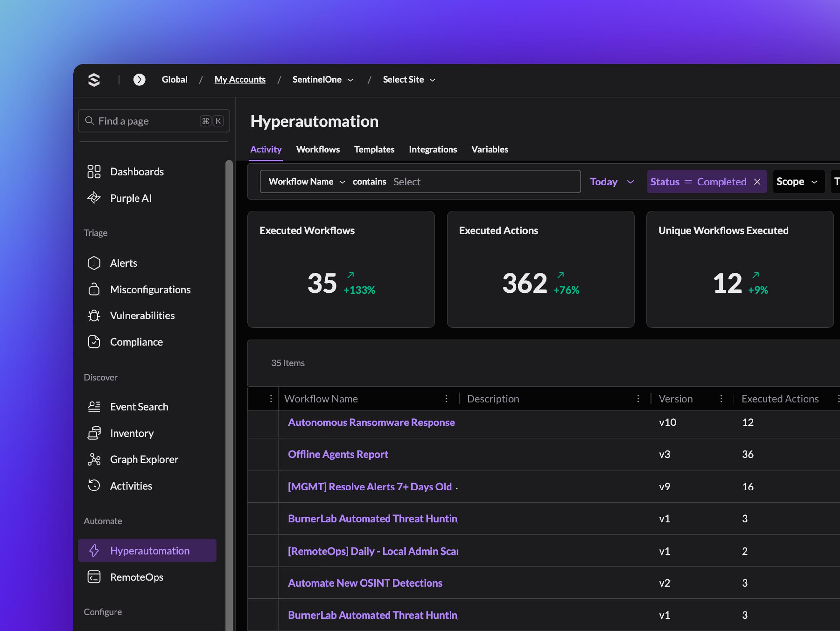Switch to the Workflows tab
The width and height of the screenshot is (840, 631).
click(x=318, y=149)
